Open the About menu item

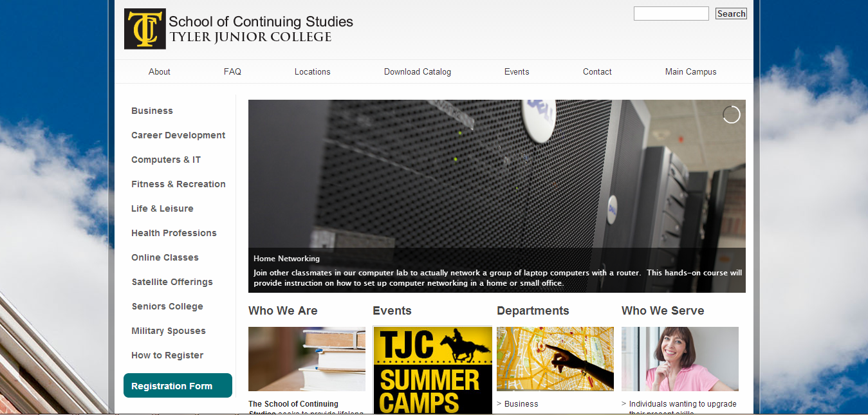159,71
